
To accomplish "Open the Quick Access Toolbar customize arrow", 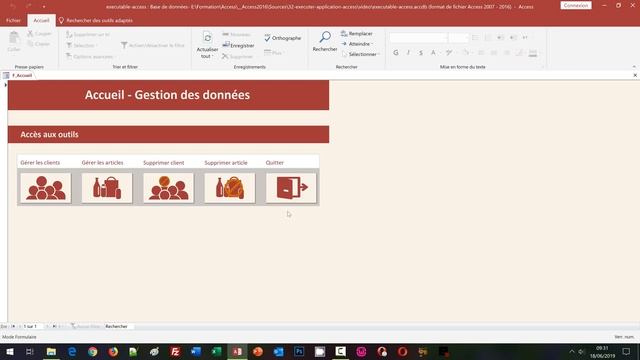I will [x=44, y=7].
